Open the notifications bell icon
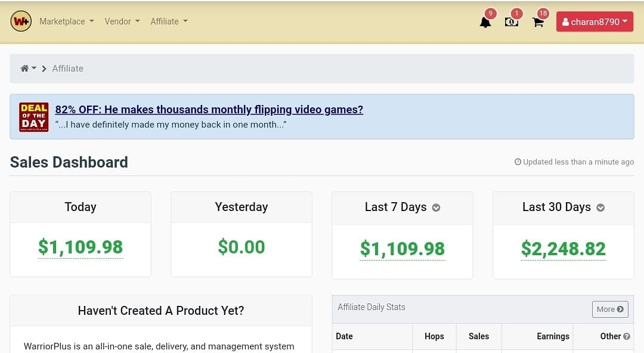The height and width of the screenshot is (353, 644). [485, 22]
